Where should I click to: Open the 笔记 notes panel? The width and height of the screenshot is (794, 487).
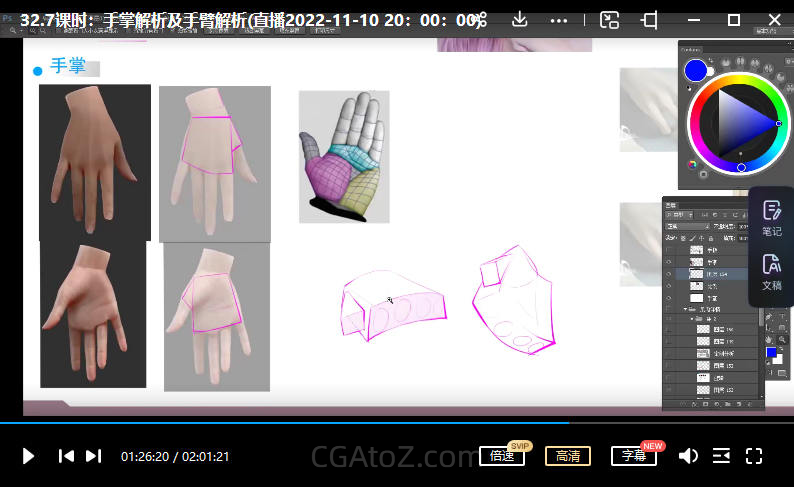tap(771, 218)
